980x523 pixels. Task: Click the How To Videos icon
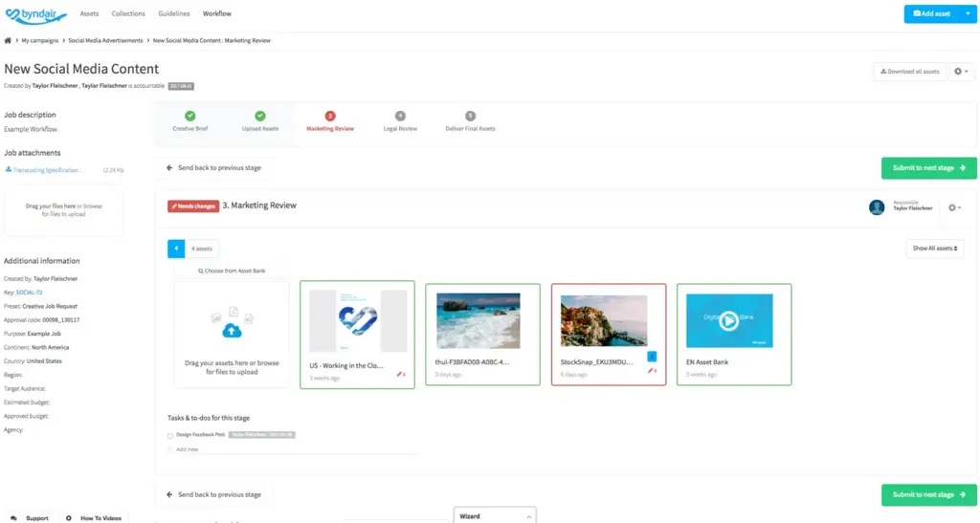click(69, 518)
